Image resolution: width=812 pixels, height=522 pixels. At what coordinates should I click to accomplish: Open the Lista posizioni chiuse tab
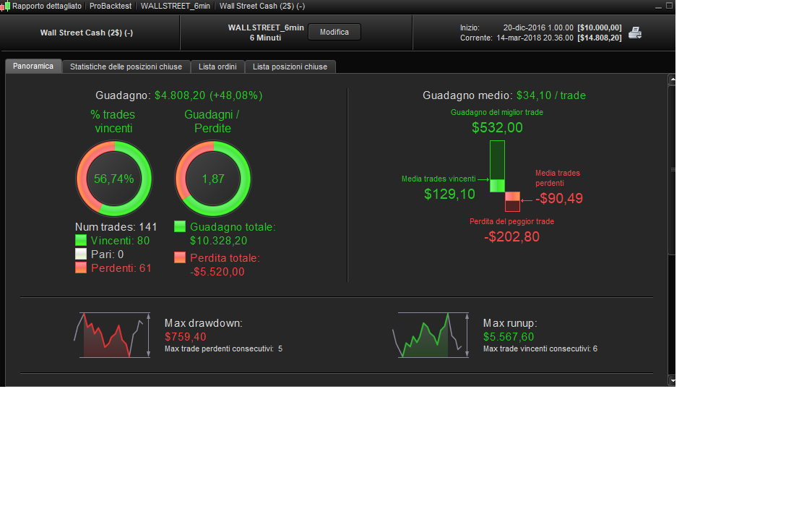point(290,67)
